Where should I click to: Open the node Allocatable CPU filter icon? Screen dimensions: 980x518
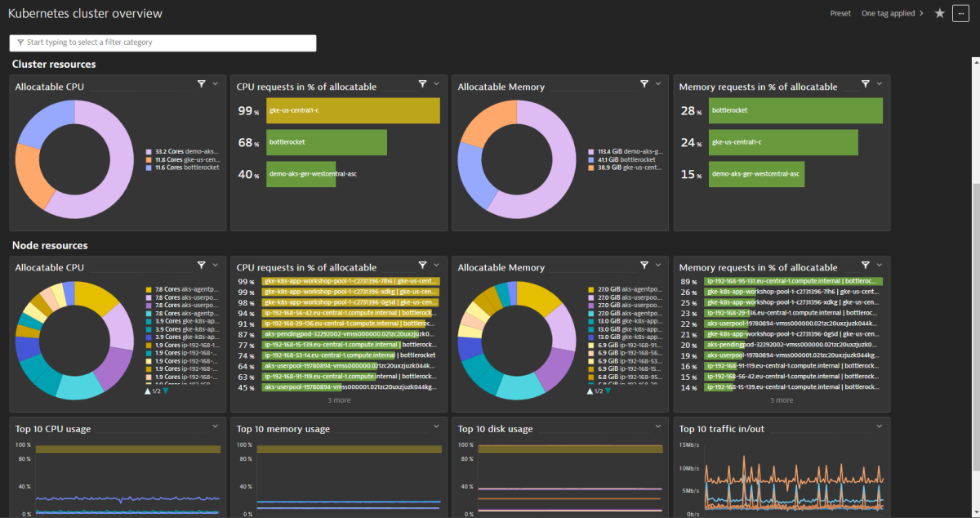[202, 265]
